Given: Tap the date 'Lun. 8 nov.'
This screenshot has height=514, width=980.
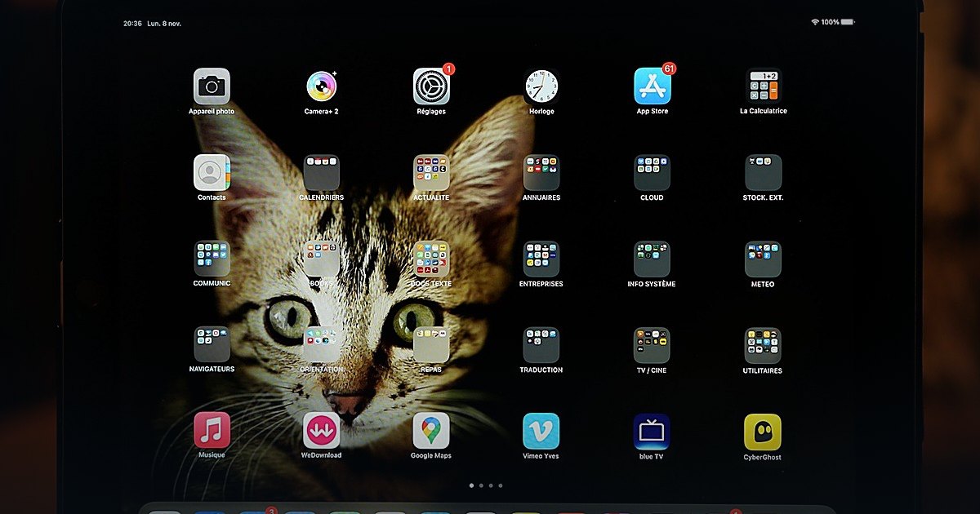Looking at the screenshot, I should pos(164,23).
